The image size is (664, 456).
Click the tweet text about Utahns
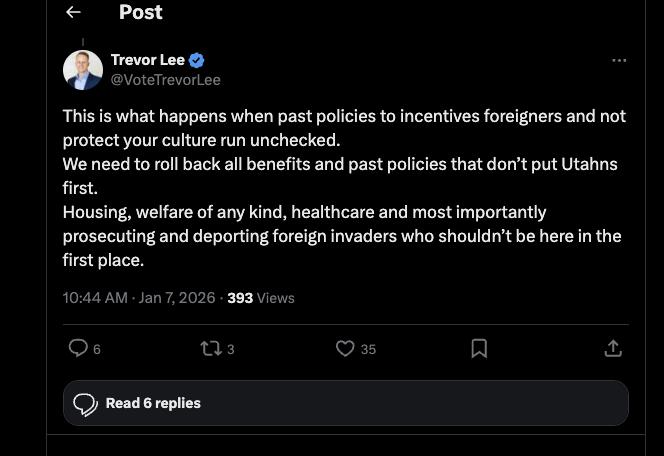click(340, 164)
